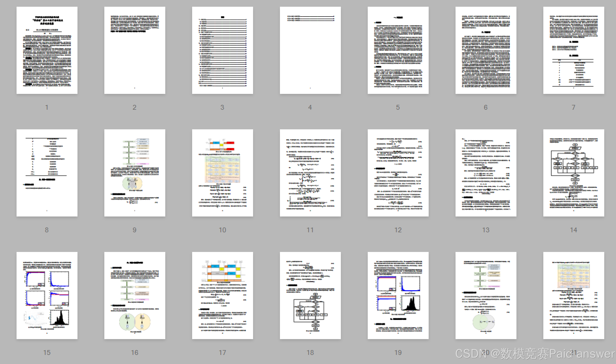Select page 18 thumbnail

click(310, 295)
